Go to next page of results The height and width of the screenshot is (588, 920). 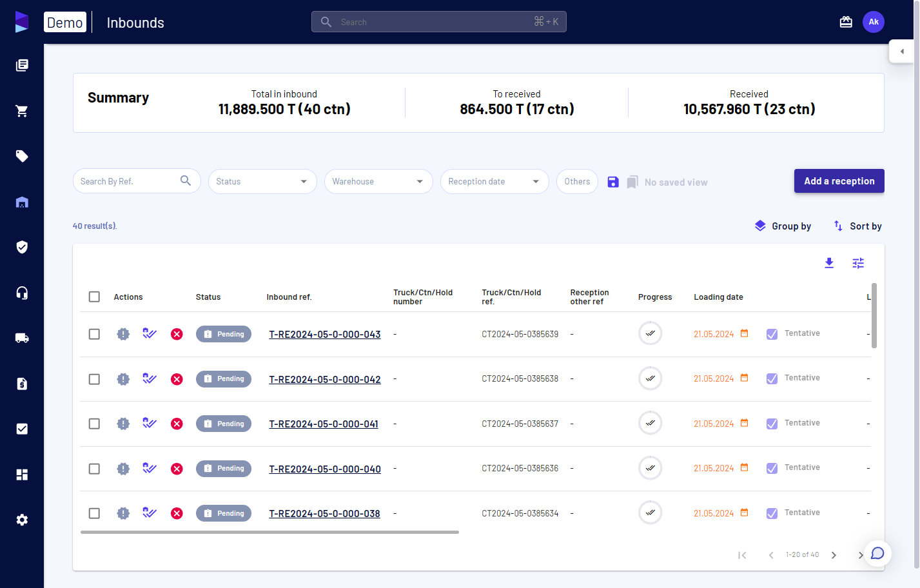point(834,555)
